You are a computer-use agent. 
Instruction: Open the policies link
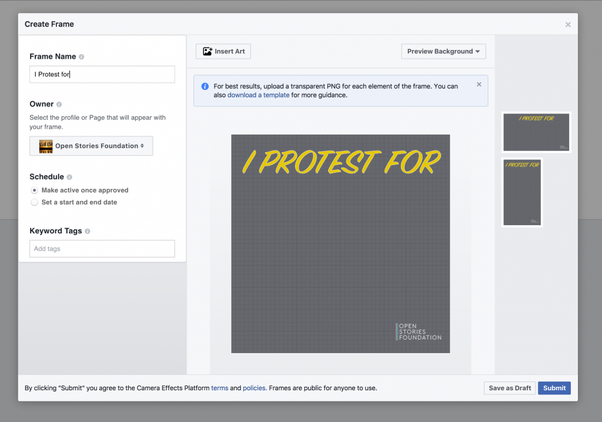[254, 388]
